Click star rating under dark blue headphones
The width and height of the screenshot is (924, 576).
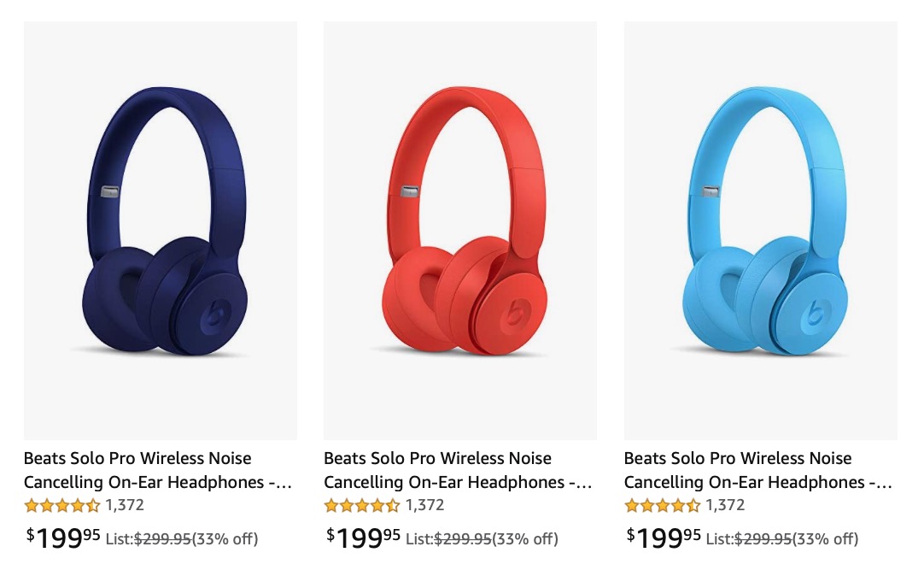pyautogui.click(x=62, y=505)
